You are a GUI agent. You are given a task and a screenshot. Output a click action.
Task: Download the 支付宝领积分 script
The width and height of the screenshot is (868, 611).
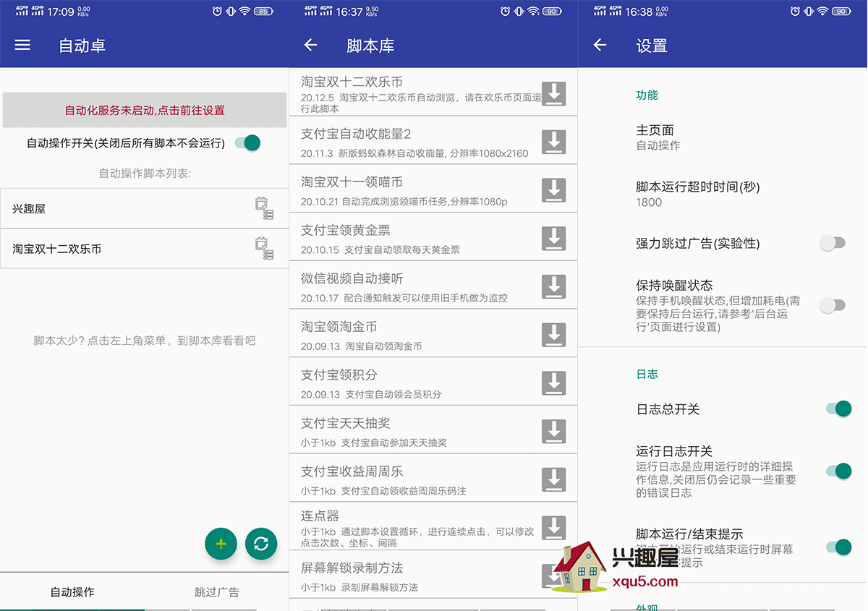(x=554, y=383)
